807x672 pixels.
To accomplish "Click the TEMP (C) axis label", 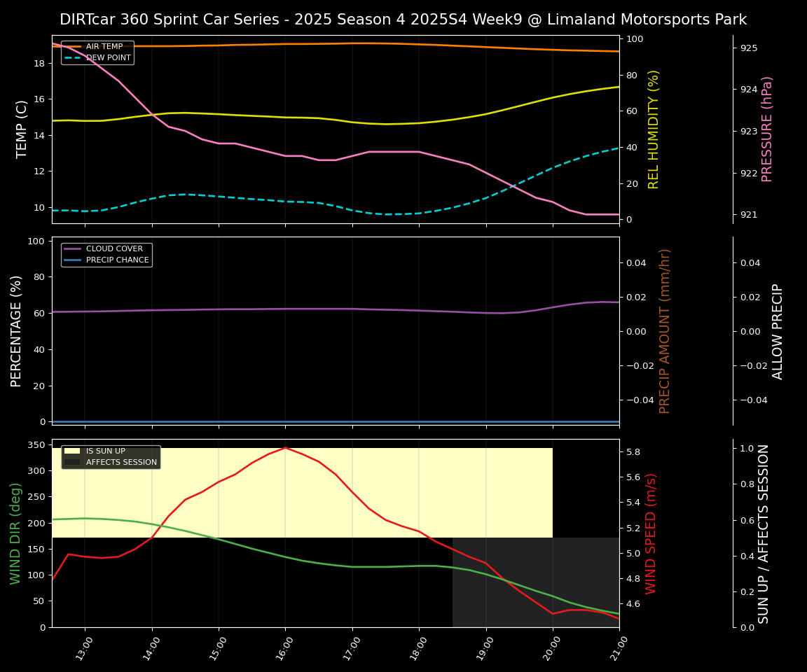I will point(22,129).
